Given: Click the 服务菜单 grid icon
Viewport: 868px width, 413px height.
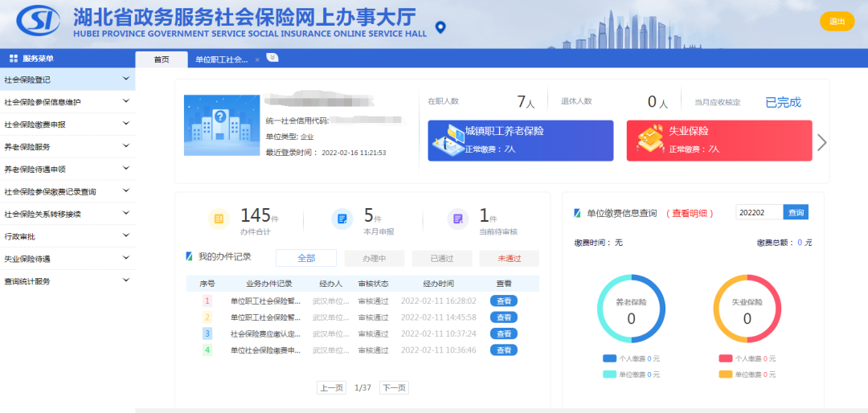Looking at the screenshot, I should tap(14, 59).
